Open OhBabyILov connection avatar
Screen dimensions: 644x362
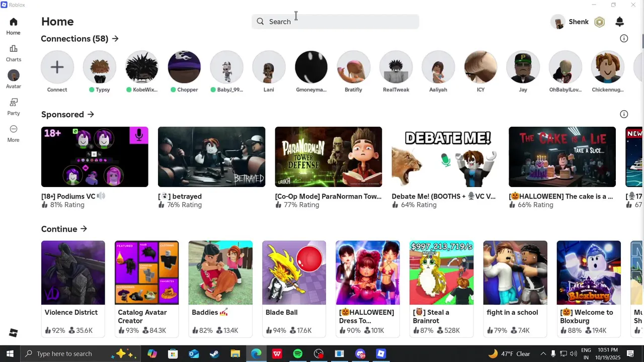pyautogui.click(x=565, y=67)
